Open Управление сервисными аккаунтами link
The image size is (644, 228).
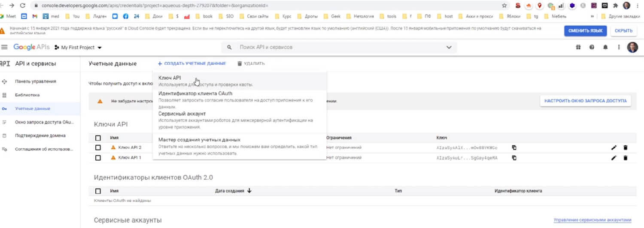click(x=592, y=220)
